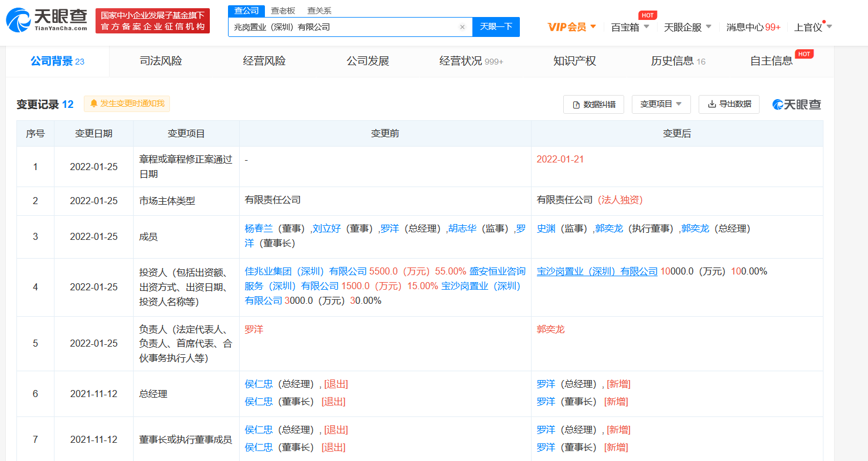The image size is (868, 461).
Task: Click the bell change notification button
Action: [x=127, y=104]
